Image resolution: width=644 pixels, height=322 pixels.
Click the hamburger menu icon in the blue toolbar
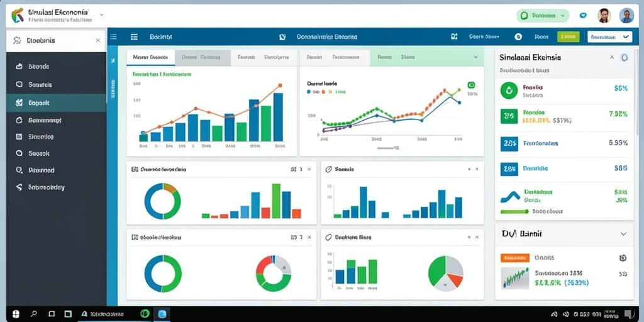click(134, 37)
